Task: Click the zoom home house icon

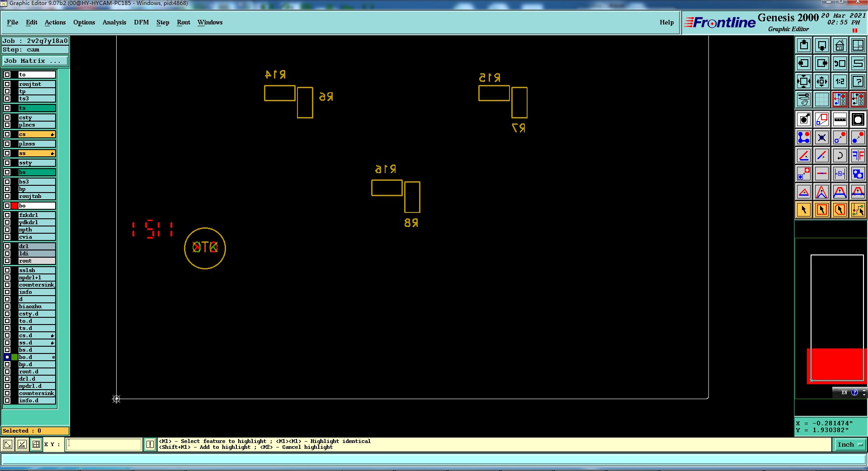Action: [x=840, y=45]
